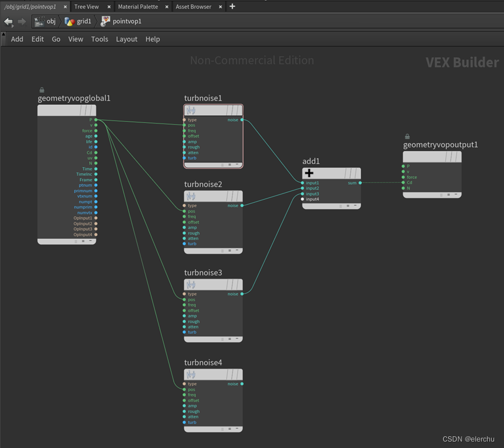This screenshot has height=448, width=504.
Task: Click the grid1 breadcrumb icon
Action: (69, 22)
